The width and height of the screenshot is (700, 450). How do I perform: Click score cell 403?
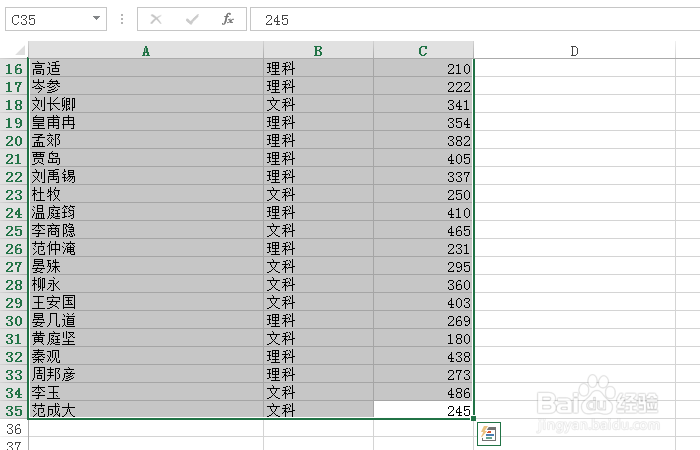423,302
